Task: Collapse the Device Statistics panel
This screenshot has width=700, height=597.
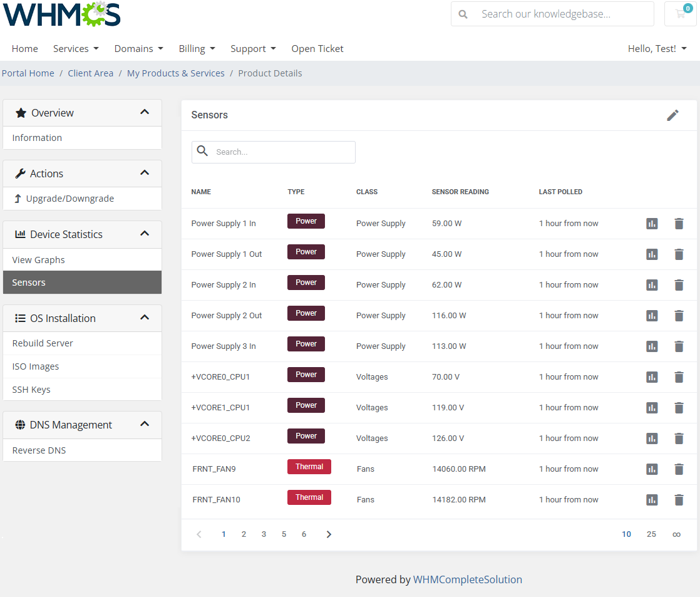Action: point(145,234)
